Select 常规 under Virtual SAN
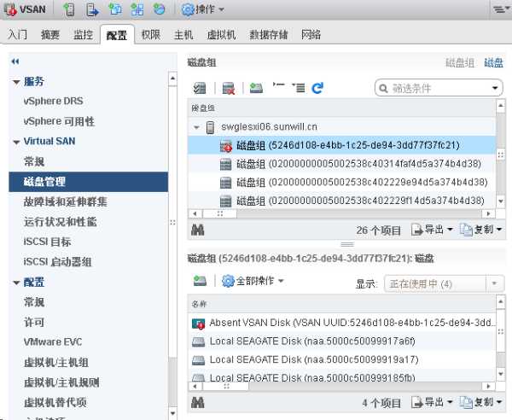Viewport: 512px width, 420px height. pyautogui.click(x=34, y=161)
